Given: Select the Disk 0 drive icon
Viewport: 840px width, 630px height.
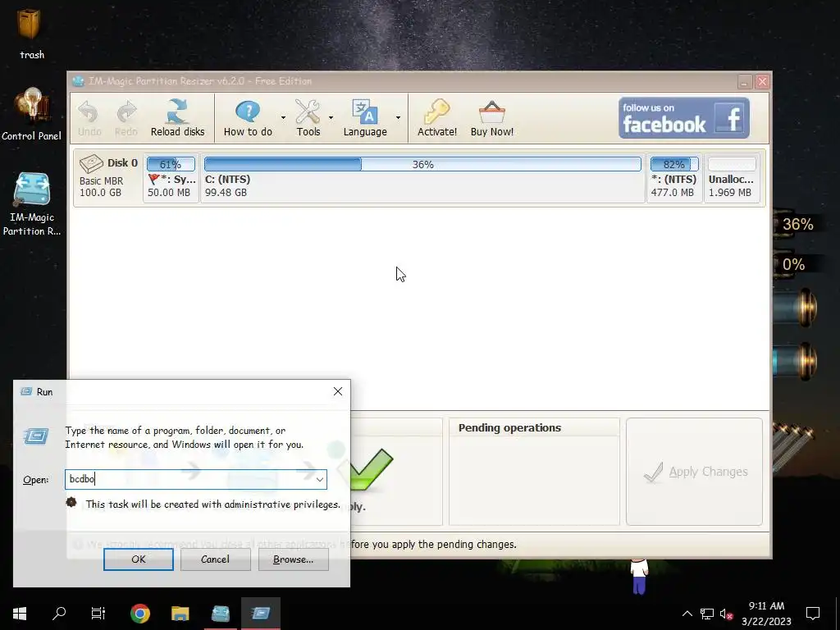Looking at the screenshot, I should (91, 163).
